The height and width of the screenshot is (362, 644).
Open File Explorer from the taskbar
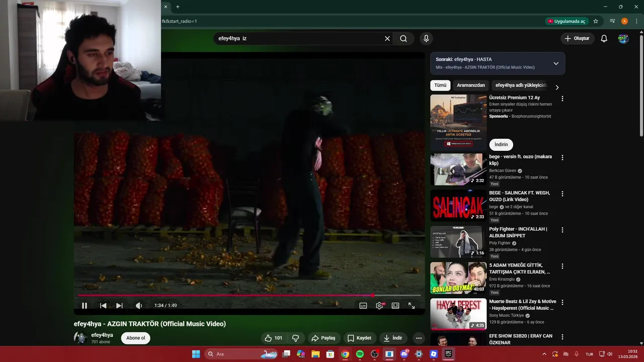pos(315,354)
